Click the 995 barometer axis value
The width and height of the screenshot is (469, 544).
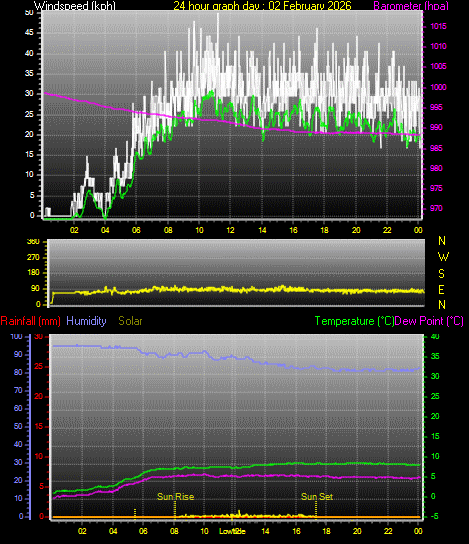pos(436,108)
